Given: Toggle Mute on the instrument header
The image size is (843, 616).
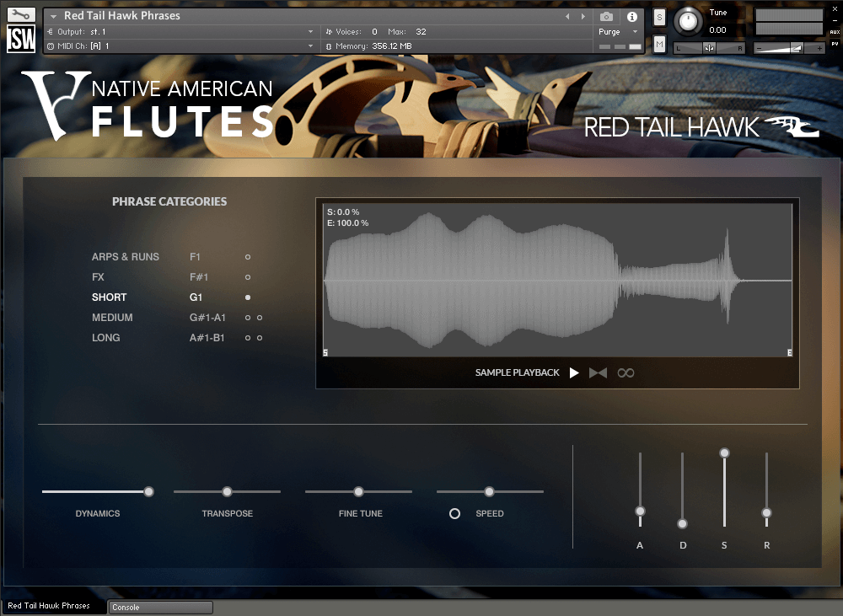Looking at the screenshot, I should 658,43.
